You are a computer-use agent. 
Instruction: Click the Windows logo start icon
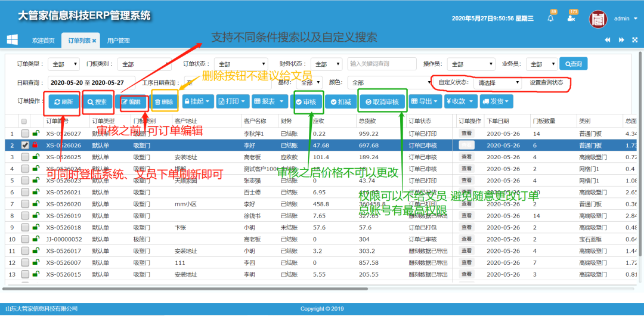[x=12, y=40]
